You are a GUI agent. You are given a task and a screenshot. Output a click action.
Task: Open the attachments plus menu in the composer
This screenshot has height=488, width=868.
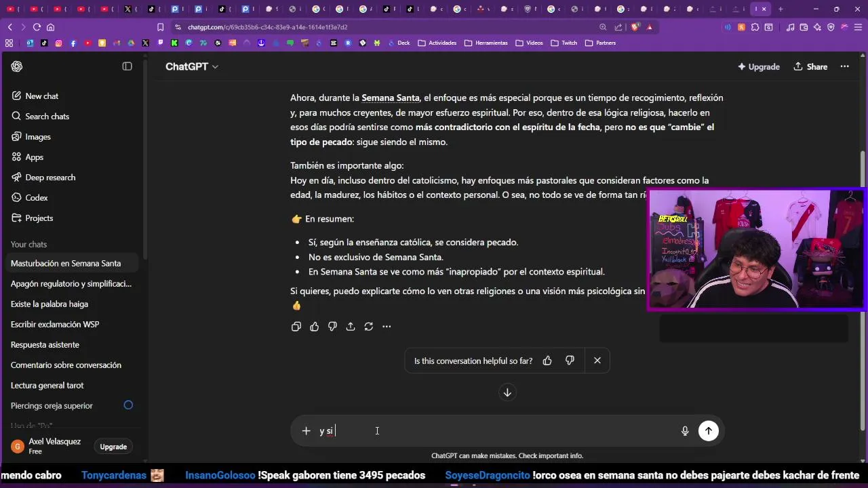point(306,431)
